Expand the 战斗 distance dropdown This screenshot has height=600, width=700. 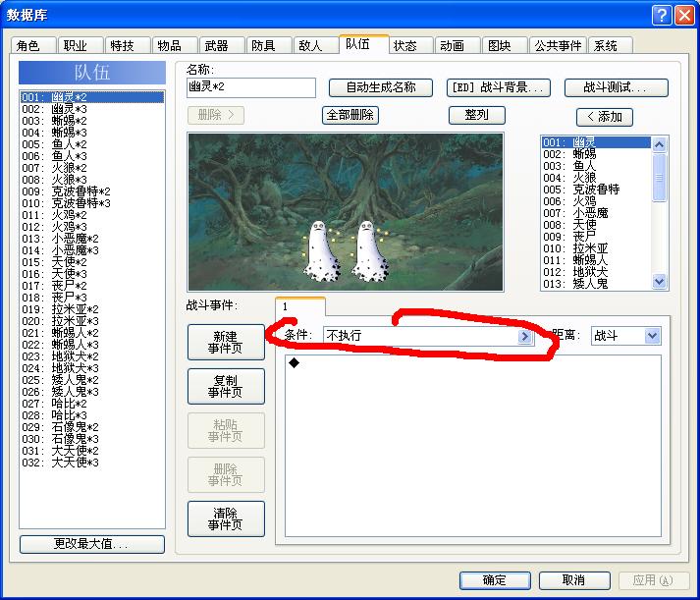[652, 336]
